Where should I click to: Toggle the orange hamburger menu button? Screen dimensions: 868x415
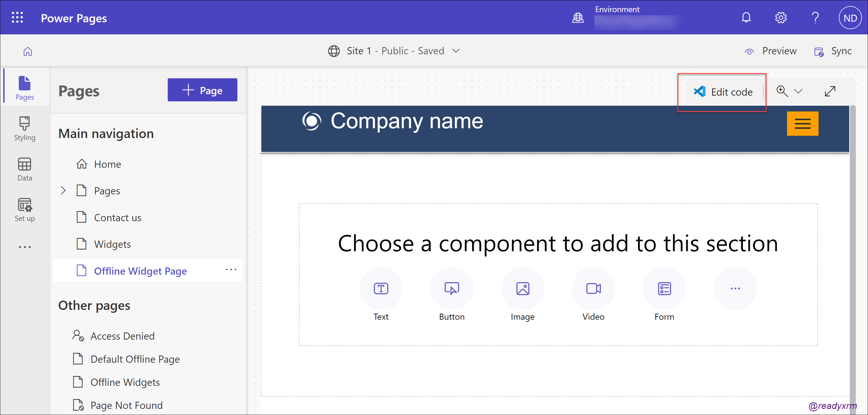coord(802,124)
